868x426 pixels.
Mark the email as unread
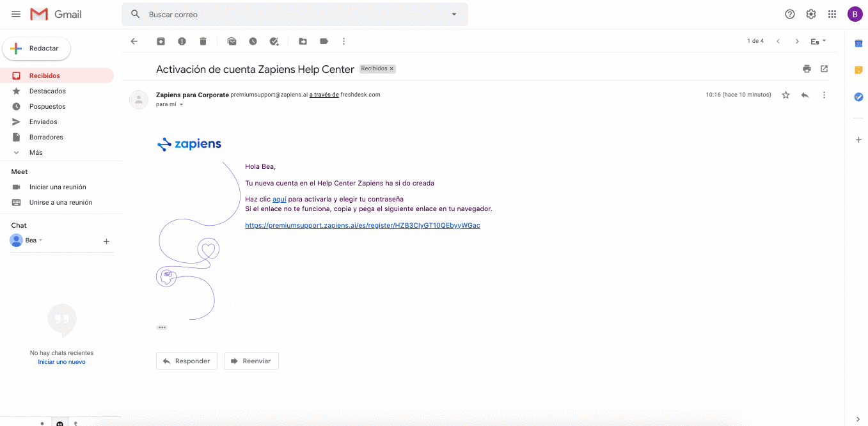[232, 41]
